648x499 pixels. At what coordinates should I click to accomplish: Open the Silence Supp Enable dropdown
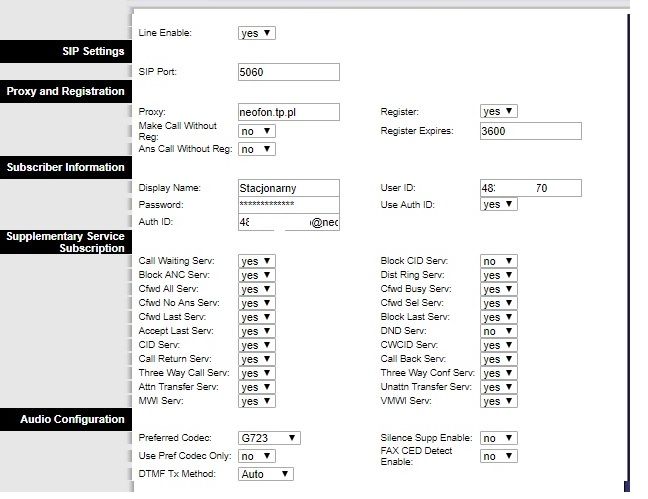(x=498, y=438)
